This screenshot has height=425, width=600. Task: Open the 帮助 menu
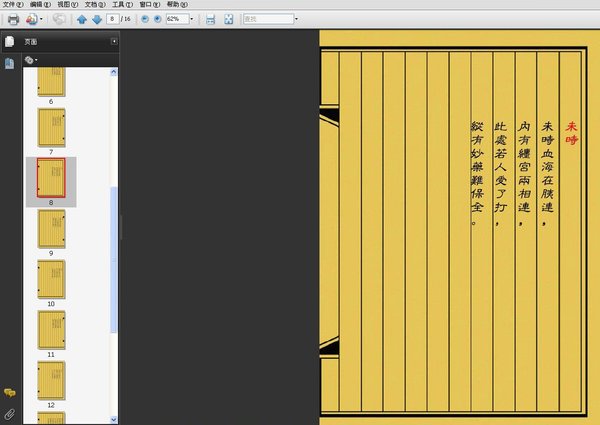click(177, 4)
